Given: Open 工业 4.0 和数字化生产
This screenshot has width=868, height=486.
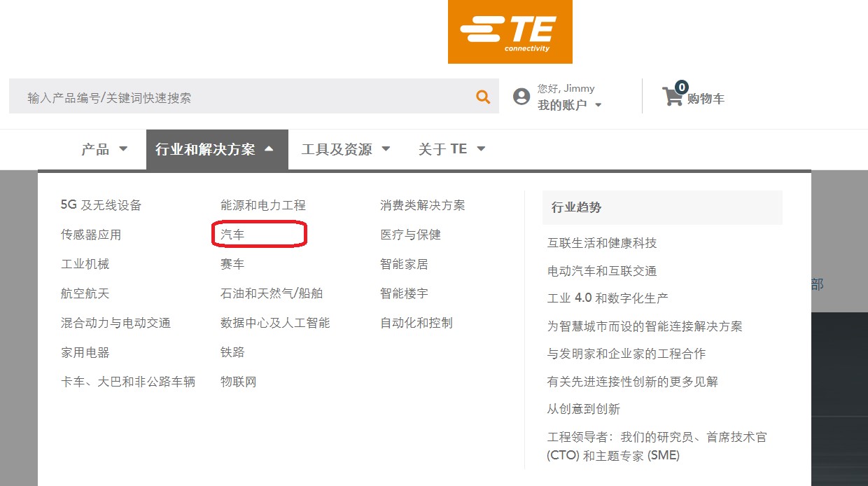Looking at the screenshot, I should point(608,298).
